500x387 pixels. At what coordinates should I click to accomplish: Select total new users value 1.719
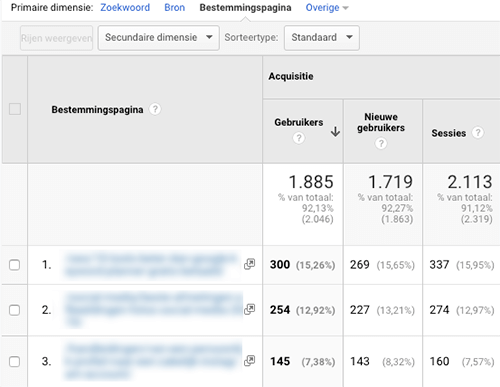pos(390,182)
